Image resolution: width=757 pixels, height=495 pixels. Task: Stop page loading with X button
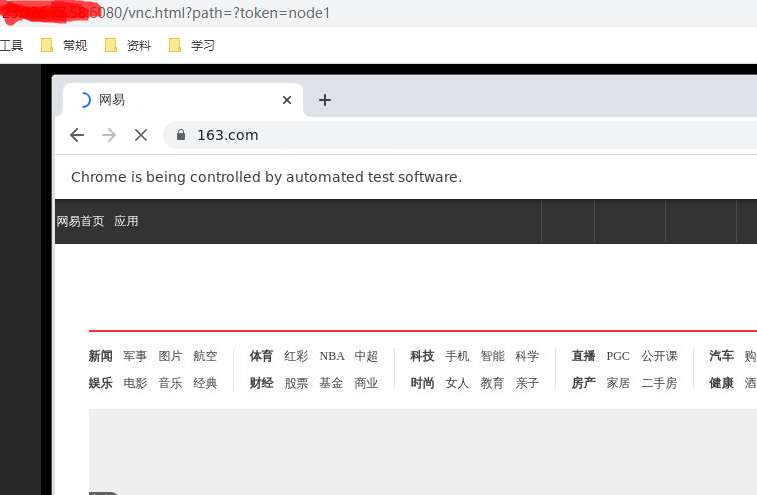tap(141, 135)
